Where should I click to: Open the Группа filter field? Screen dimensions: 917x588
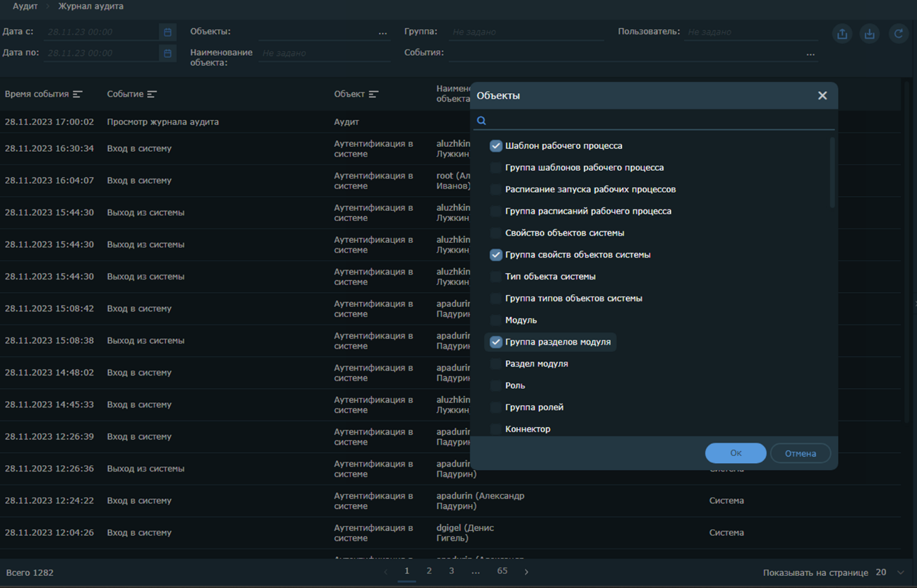pos(526,32)
